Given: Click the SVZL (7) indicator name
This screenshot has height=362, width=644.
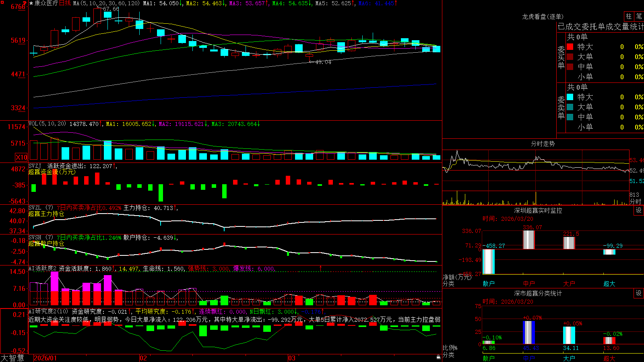Looking at the screenshot, I should pos(41,208).
